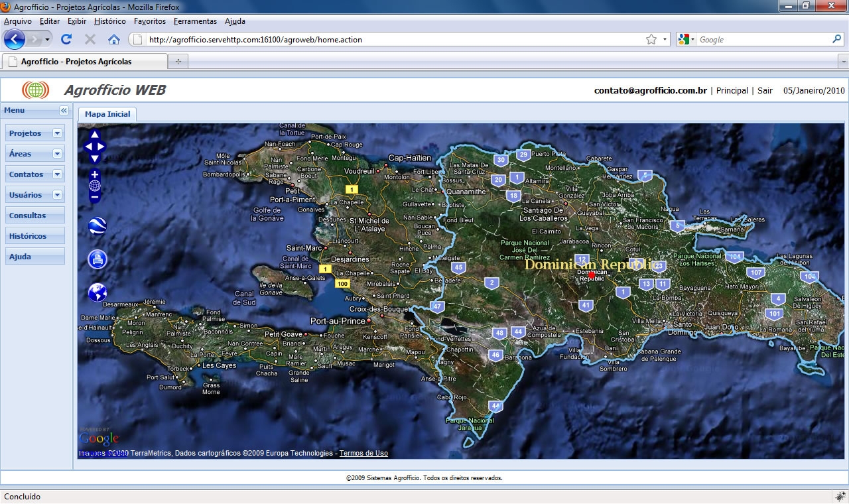This screenshot has width=849, height=504.
Task: Select map marker 30
Action: [x=501, y=160]
